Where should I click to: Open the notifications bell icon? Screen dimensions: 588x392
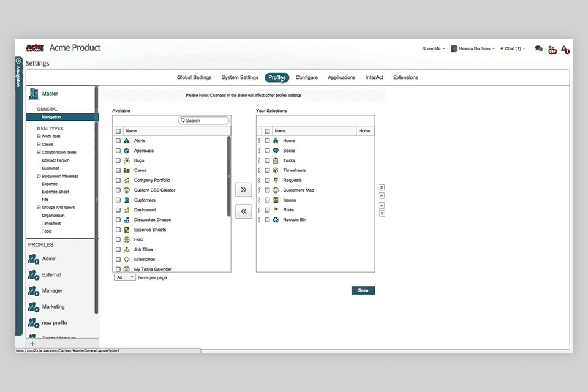pos(565,49)
